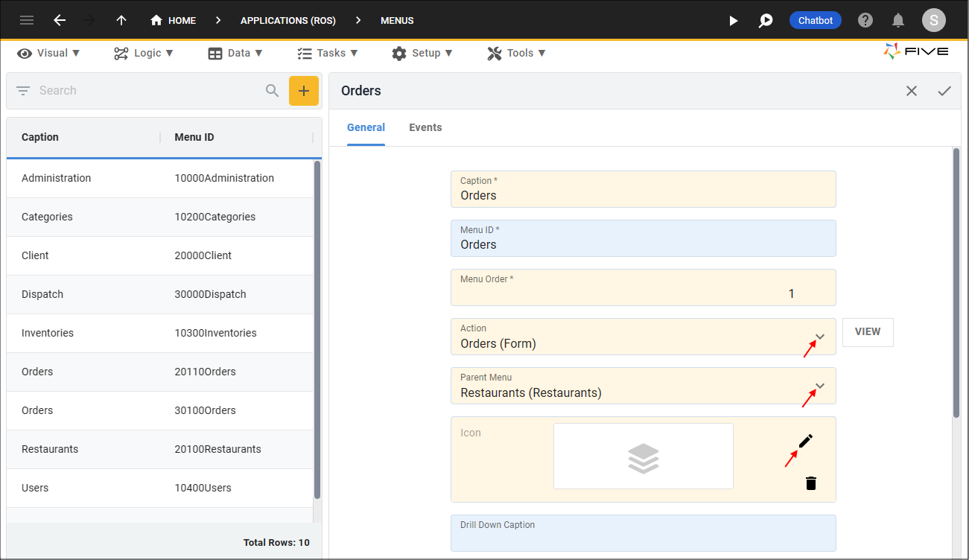Expand the Action dropdown

click(x=820, y=337)
